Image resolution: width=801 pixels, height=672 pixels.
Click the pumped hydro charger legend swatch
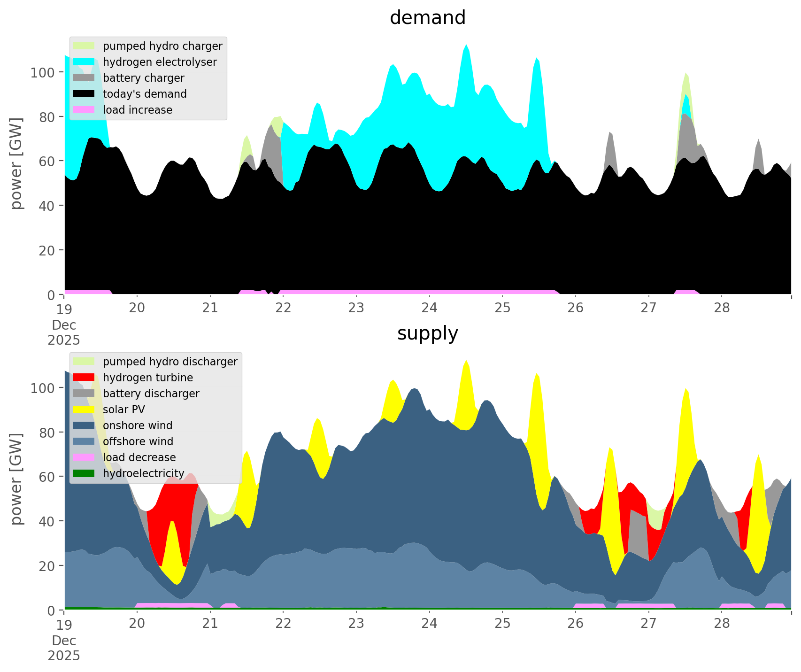[x=84, y=46]
